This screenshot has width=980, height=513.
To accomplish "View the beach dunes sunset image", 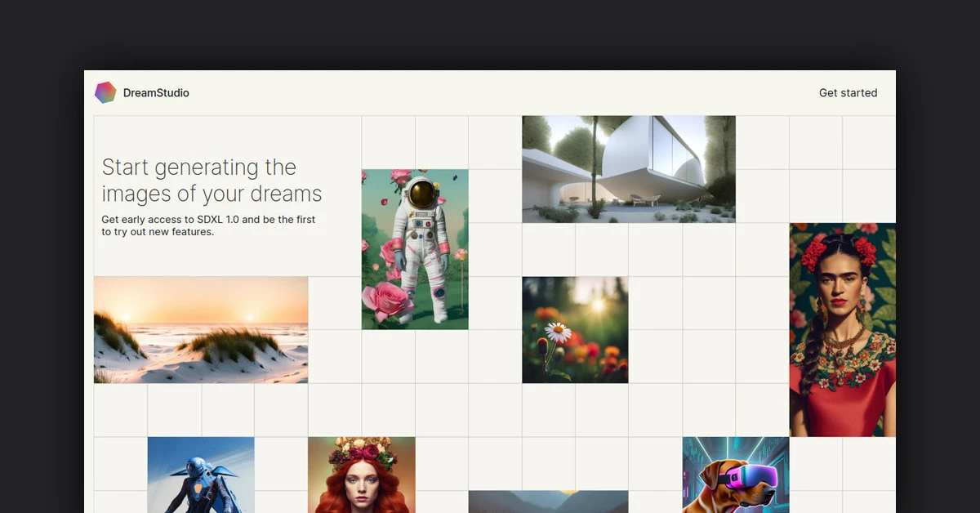I will 201,330.
